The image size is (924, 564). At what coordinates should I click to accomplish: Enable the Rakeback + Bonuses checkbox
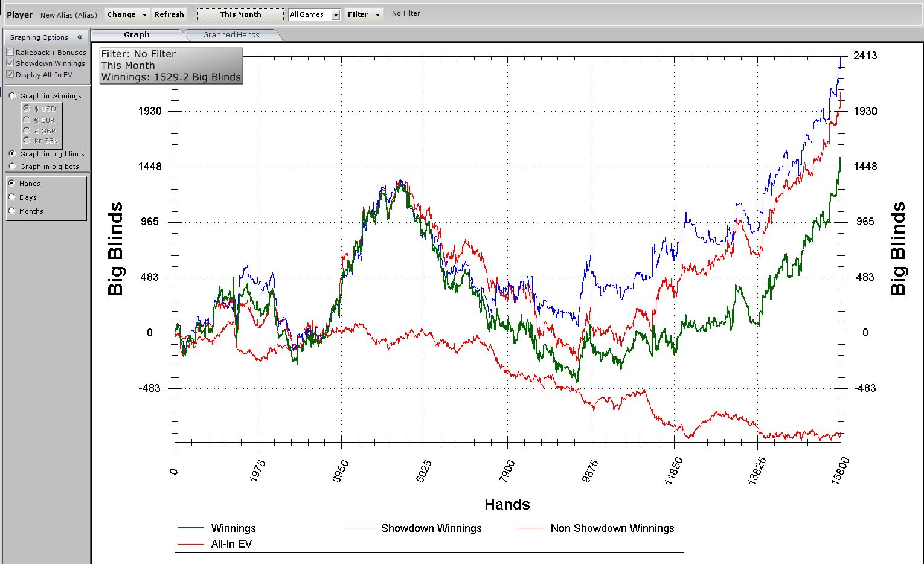[10, 53]
